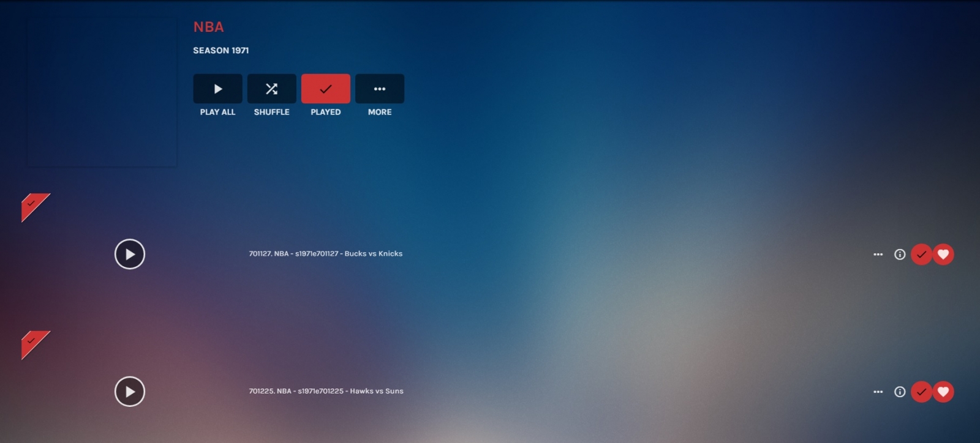Show info for Bucks vs Knicks

[900, 254]
